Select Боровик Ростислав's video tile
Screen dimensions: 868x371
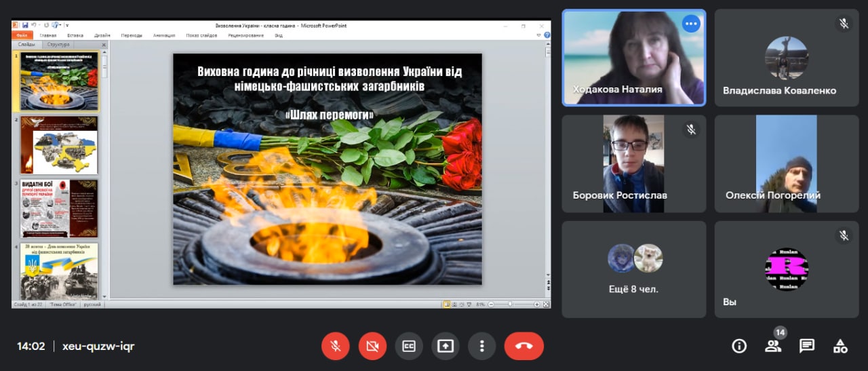[633, 163]
